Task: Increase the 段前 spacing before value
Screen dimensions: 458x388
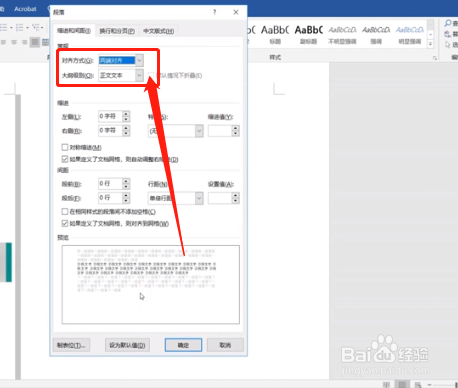Action: [126, 181]
